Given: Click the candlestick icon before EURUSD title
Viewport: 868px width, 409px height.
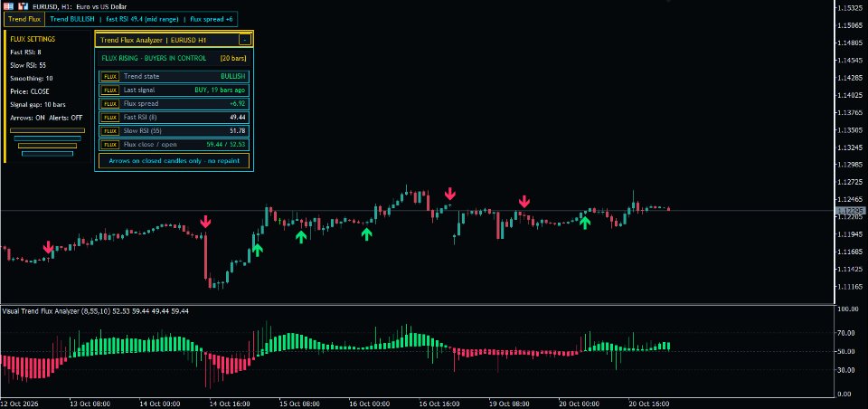Looking at the screenshot, I should click(x=24, y=5).
